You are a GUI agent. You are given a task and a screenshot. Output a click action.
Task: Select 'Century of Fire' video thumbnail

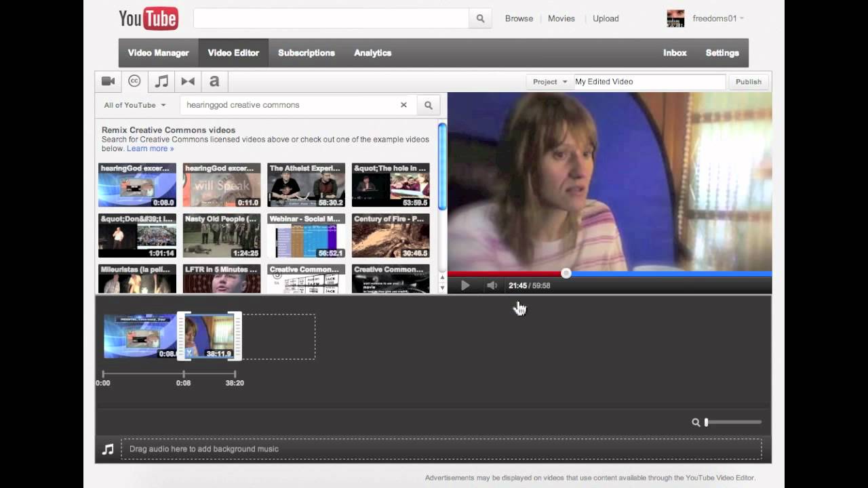(x=391, y=236)
